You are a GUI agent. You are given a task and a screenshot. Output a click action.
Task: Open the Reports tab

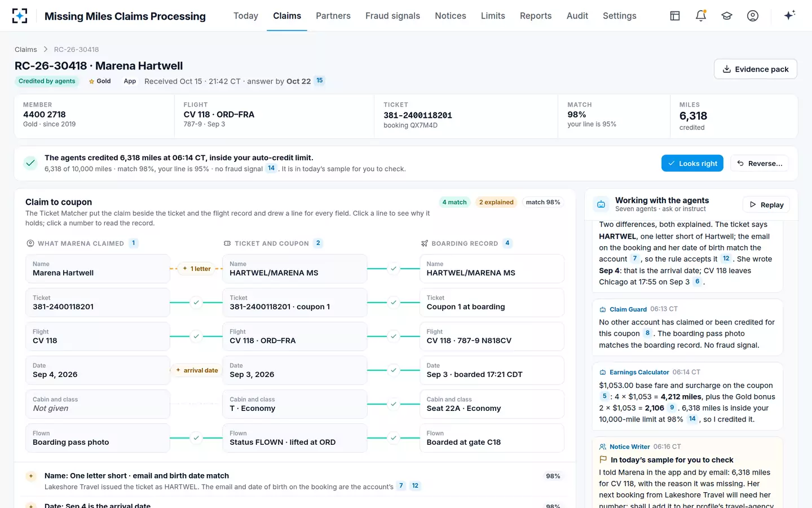pyautogui.click(x=536, y=16)
